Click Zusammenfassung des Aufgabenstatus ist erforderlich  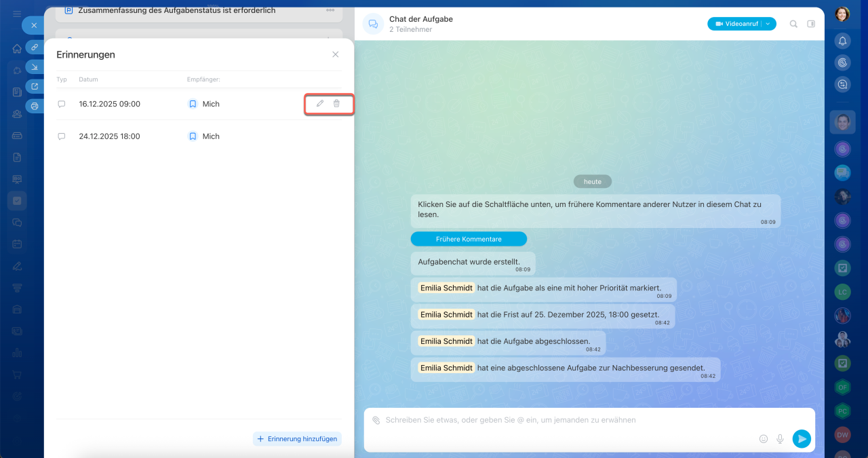[x=177, y=10]
